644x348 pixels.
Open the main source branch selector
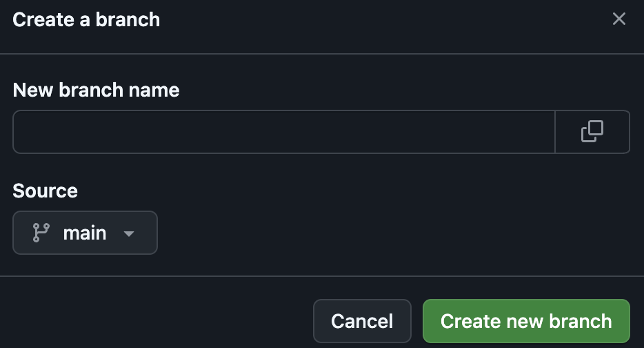tap(85, 233)
